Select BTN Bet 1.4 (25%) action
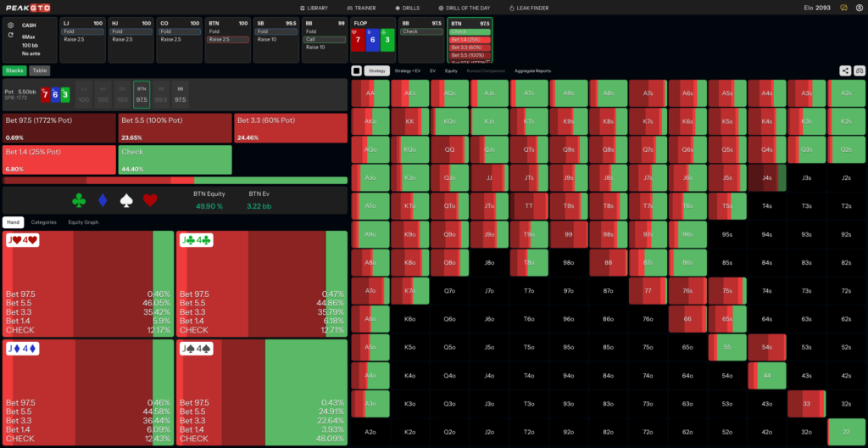The height and width of the screenshot is (448, 868). (x=470, y=40)
